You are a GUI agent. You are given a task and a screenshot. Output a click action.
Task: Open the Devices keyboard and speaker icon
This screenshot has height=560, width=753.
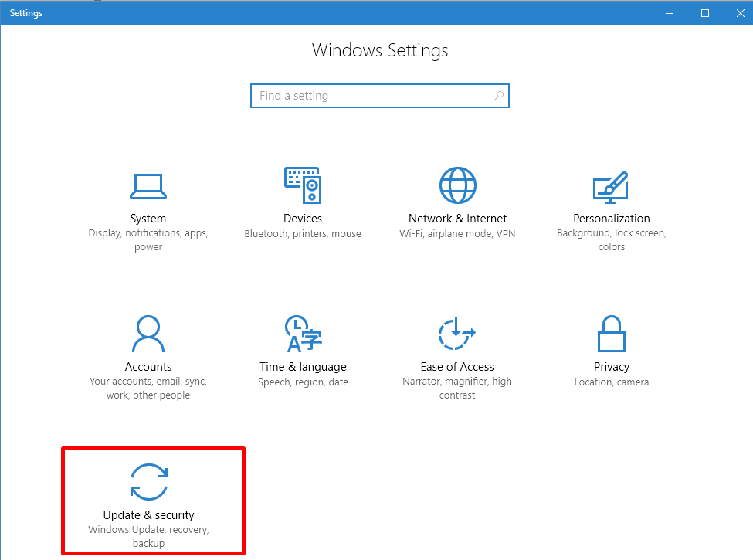tap(303, 185)
